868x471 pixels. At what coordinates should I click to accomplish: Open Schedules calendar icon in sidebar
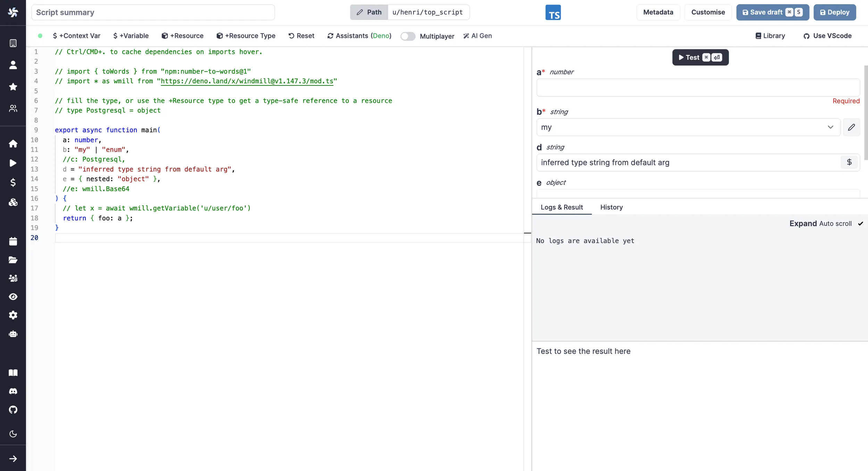(x=13, y=241)
